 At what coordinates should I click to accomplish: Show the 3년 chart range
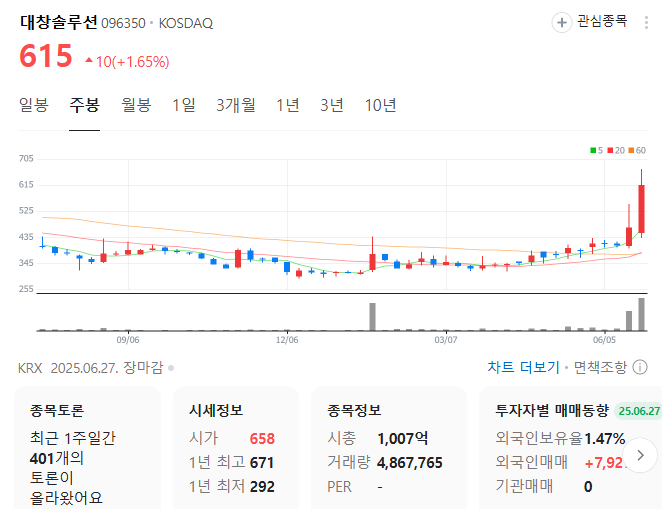click(x=332, y=105)
